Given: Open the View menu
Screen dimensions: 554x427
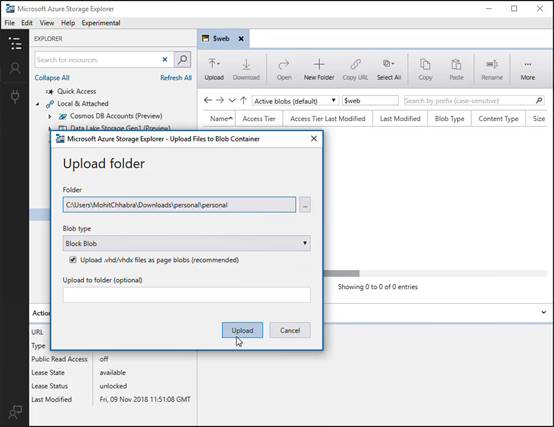Looking at the screenshot, I should (x=47, y=23).
